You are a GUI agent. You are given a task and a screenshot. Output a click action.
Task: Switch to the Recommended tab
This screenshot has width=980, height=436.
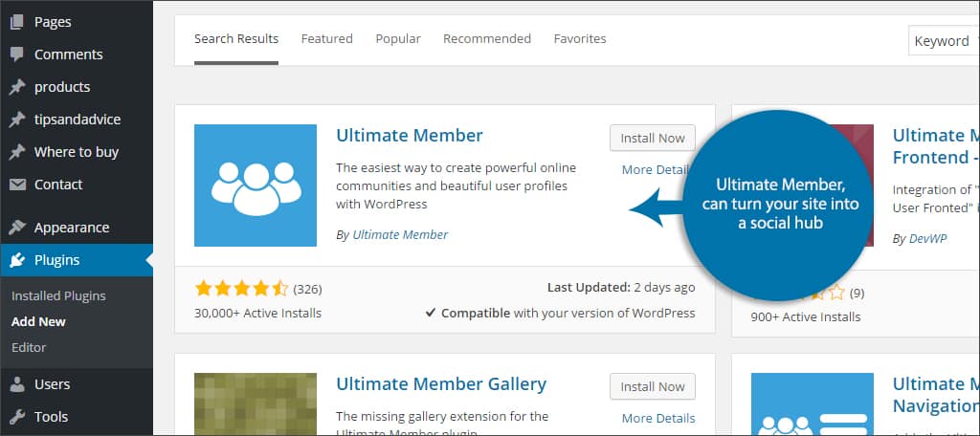tap(487, 39)
